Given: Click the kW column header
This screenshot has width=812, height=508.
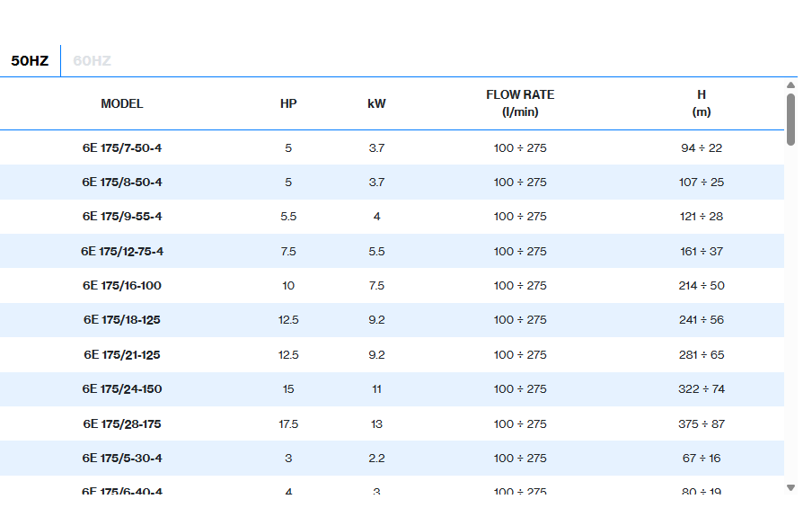Looking at the screenshot, I should tap(376, 103).
